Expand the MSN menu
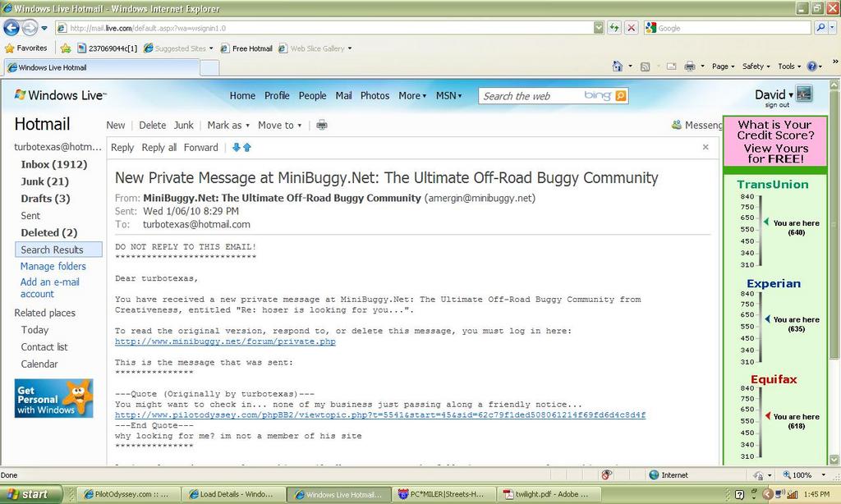841x504 pixels. point(448,95)
